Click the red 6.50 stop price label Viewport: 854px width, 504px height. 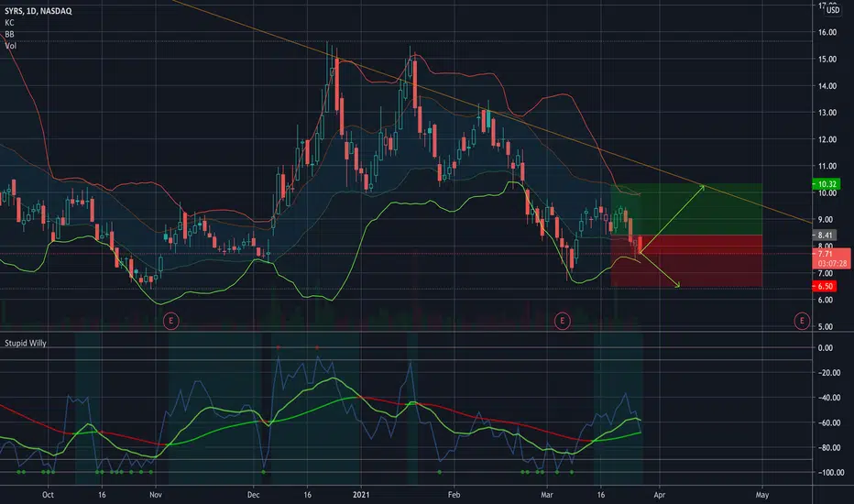click(x=825, y=286)
